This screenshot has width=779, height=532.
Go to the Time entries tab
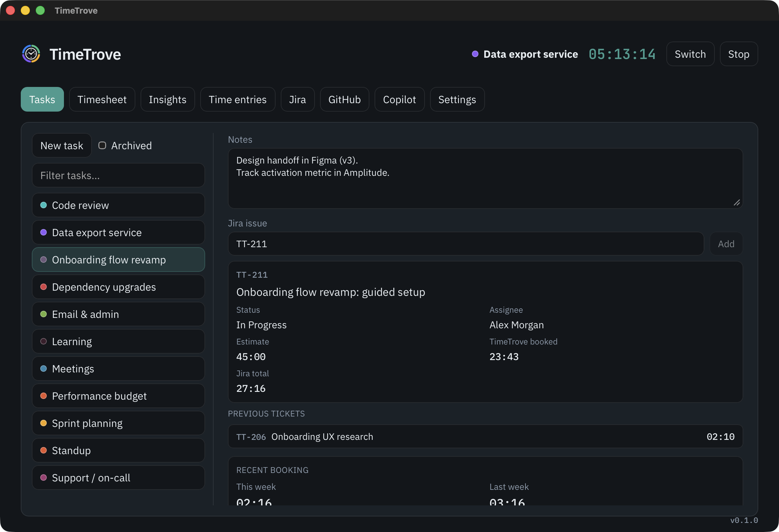click(x=238, y=100)
